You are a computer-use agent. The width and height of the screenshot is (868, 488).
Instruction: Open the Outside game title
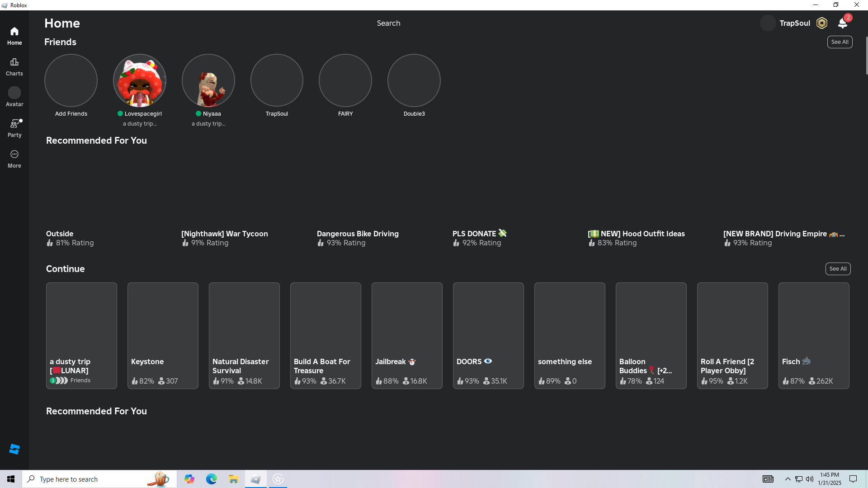coord(60,234)
